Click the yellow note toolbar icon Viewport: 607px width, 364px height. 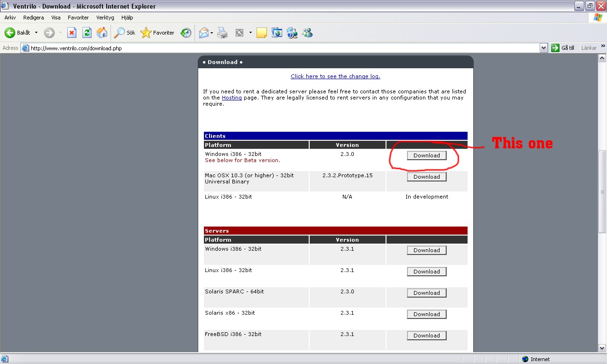261,33
